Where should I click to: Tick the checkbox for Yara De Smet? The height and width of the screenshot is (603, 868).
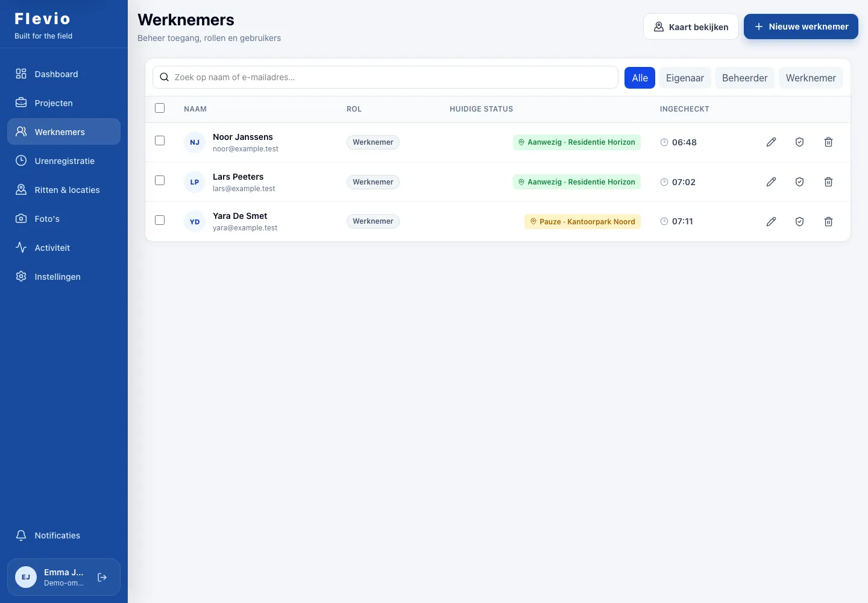click(x=160, y=220)
